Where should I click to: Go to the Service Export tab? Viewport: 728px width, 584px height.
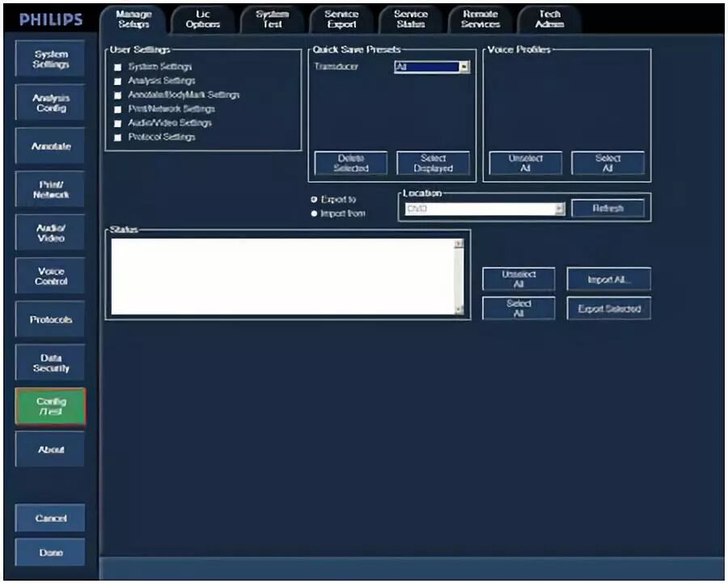pos(341,19)
